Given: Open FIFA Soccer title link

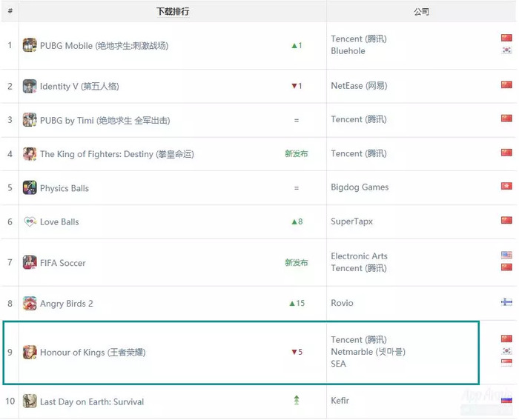Looking at the screenshot, I should 63,263.
